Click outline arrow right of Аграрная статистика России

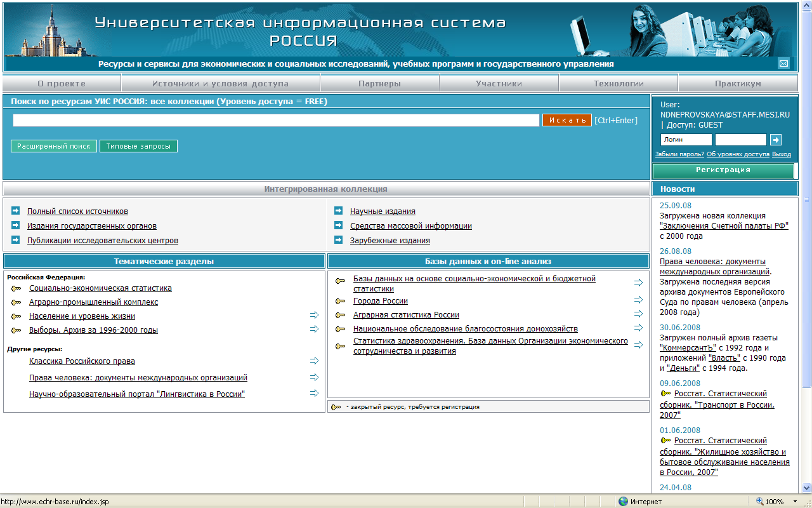(638, 314)
